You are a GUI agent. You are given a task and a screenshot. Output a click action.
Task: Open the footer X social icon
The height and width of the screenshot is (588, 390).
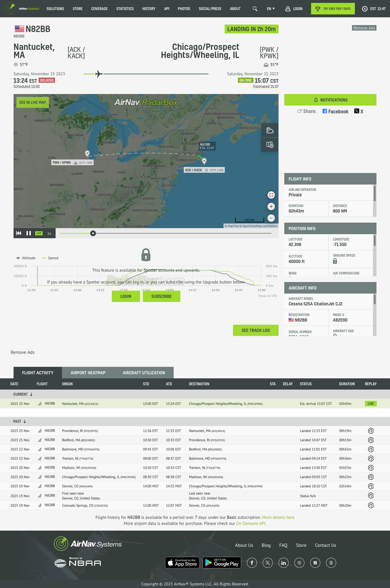pos(268,563)
